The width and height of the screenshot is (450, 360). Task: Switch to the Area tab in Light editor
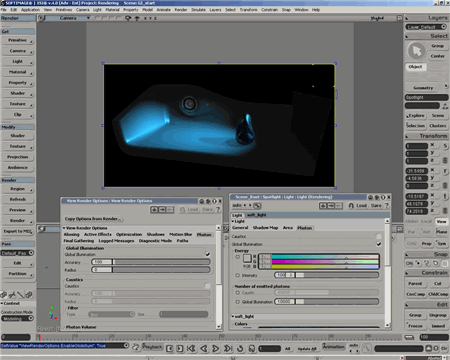coord(287,228)
